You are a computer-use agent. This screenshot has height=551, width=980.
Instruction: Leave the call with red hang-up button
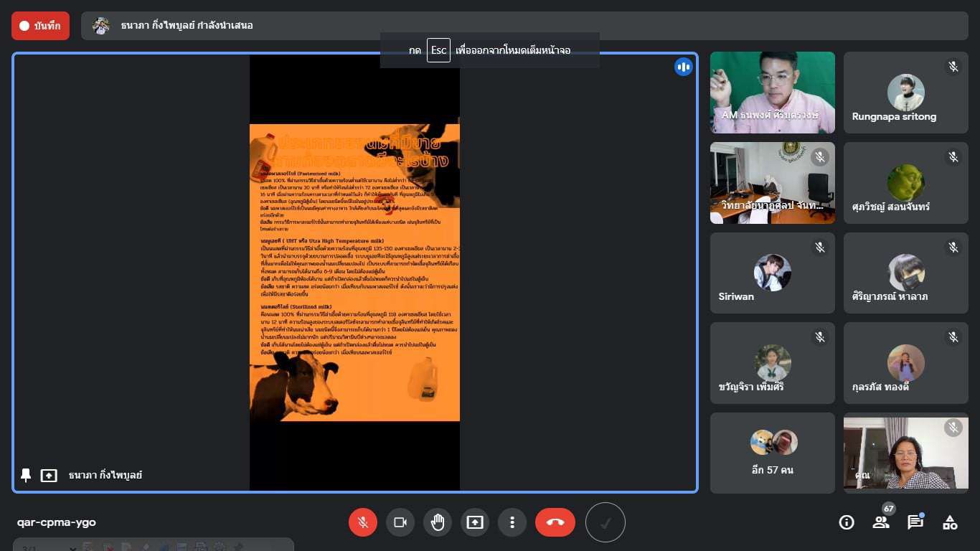(555, 522)
